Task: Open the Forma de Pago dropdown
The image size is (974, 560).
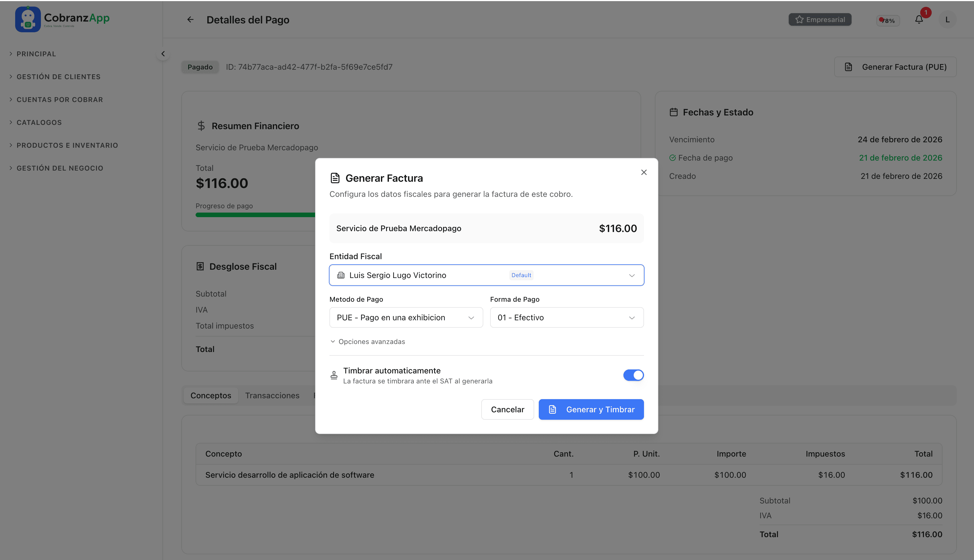Action: tap(566, 317)
